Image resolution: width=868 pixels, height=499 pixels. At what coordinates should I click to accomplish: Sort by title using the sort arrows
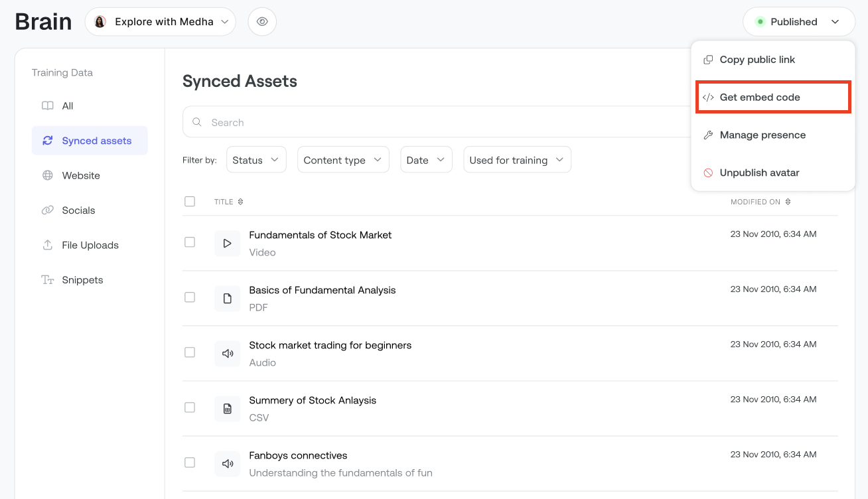[x=240, y=202]
